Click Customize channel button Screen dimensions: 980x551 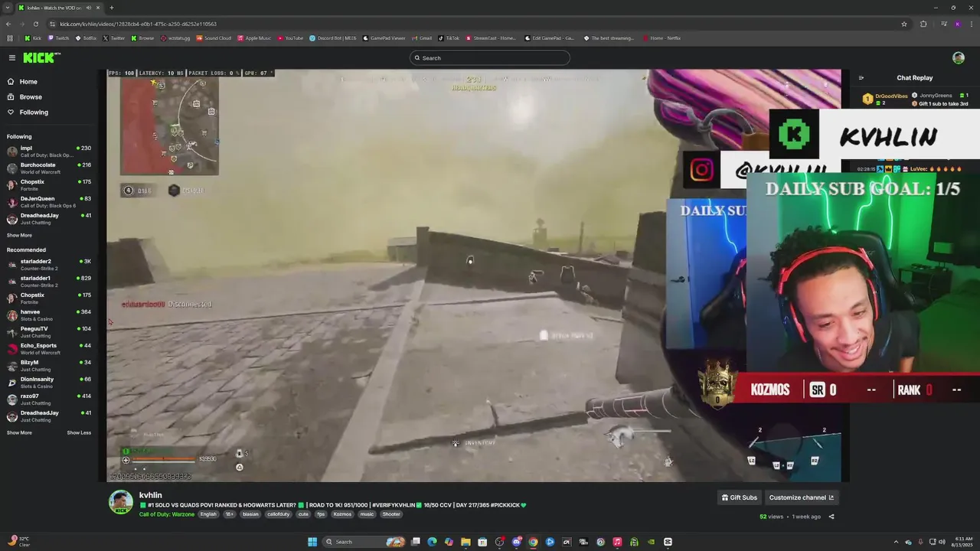[x=801, y=497]
